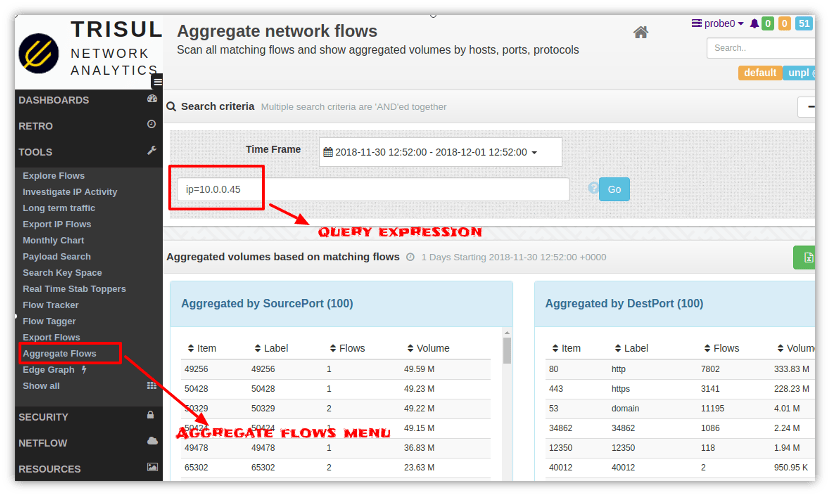Viewport: 830px width, 496px height.
Task: Click the SourcePort table scrollbar
Action: point(507,350)
